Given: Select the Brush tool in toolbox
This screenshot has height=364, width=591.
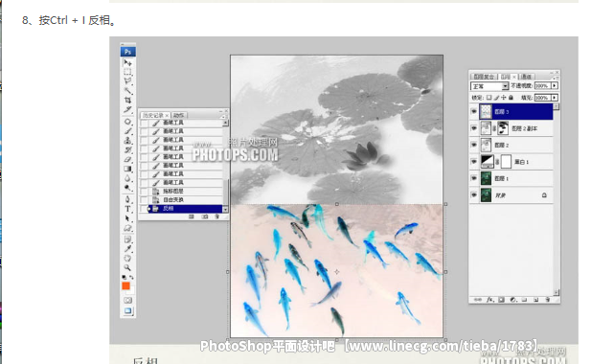Looking at the screenshot, I should pyautogui.click(x=127, y=131).
